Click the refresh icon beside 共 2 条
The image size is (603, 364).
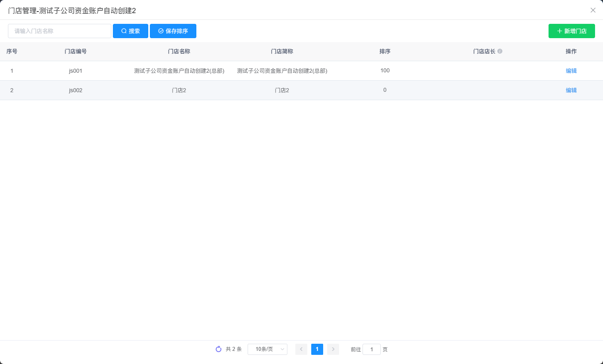coord(219,349)
